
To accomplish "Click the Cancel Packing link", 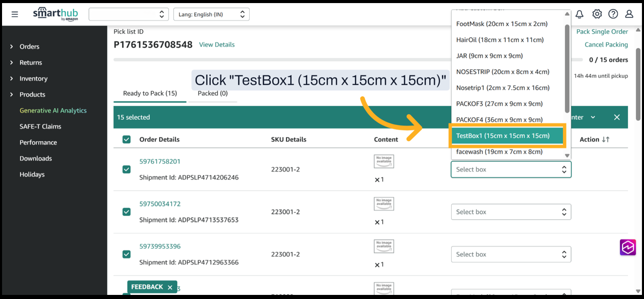I will point(606,45).
